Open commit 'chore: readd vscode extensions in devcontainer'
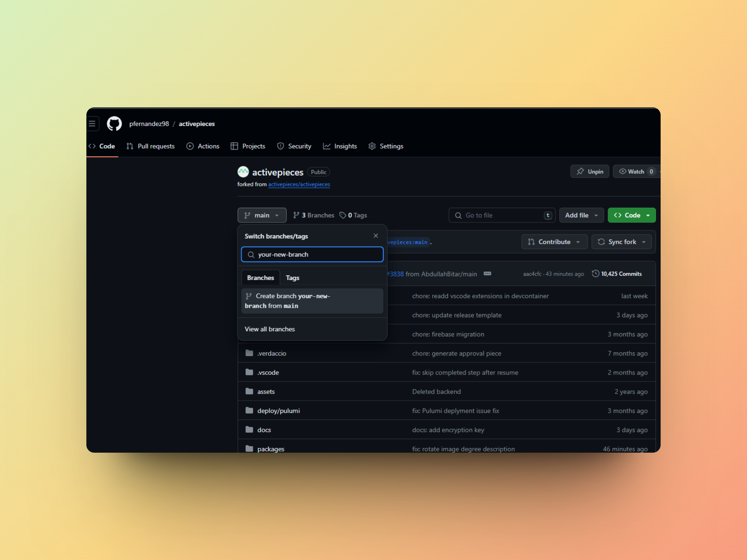Viewport: 747px width, 560px height. [x=480, y=296]
